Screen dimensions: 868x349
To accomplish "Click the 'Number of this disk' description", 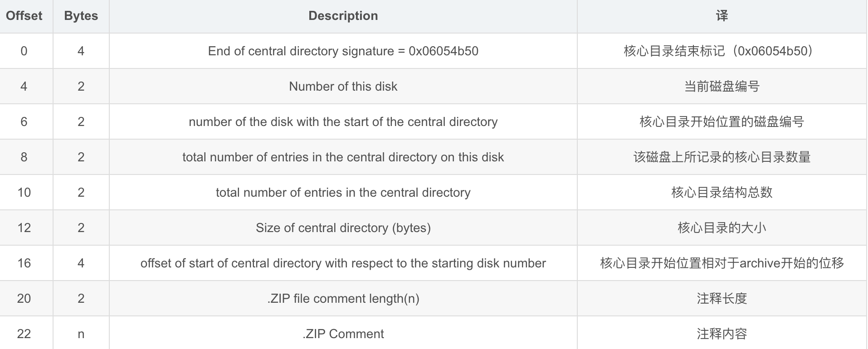I will pos(343,87).
